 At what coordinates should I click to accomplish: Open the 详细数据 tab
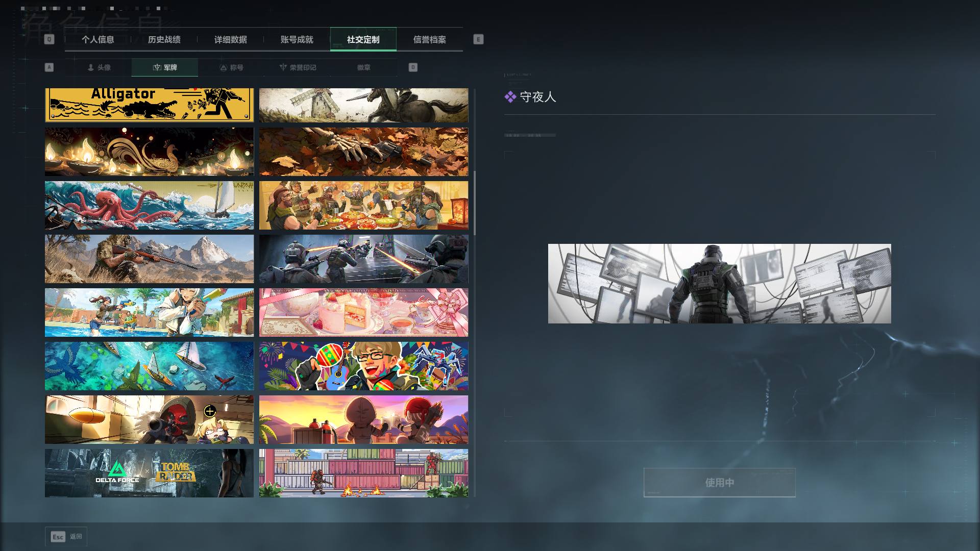(231, 39)
